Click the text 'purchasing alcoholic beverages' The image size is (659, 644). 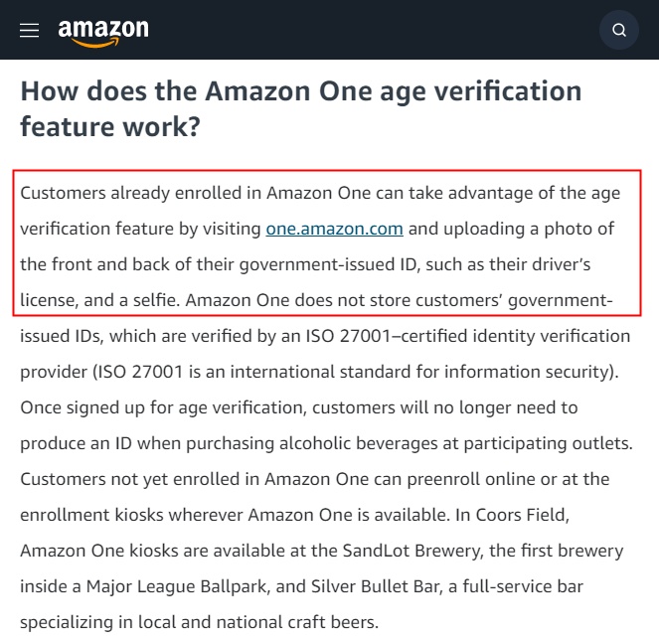(312, 443)
